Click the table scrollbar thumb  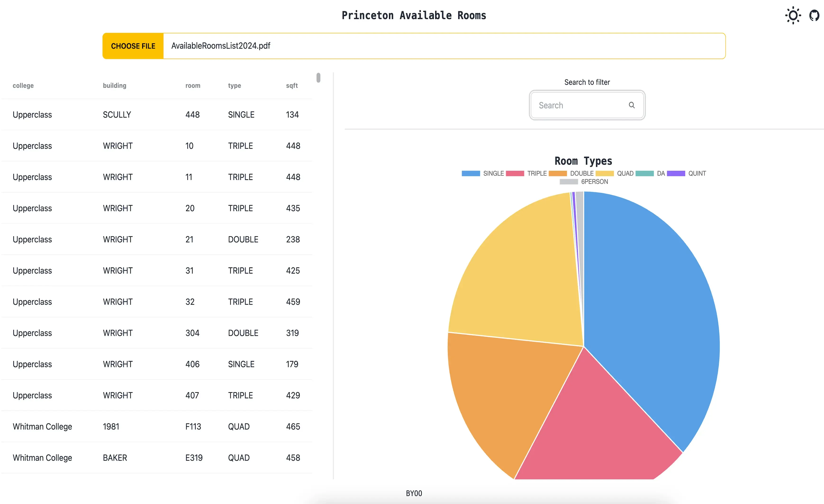click(x=318, y=77)
